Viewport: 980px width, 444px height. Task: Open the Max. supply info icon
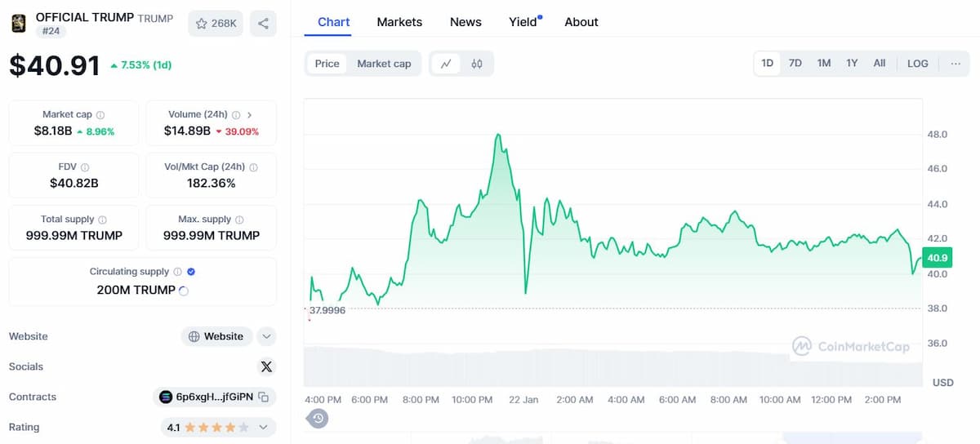(239, 220)
